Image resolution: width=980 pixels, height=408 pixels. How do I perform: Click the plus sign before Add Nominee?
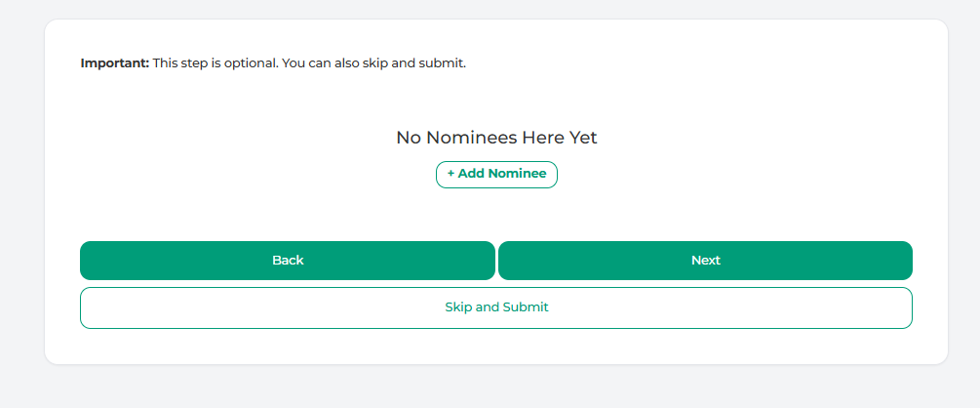point(451,174)
